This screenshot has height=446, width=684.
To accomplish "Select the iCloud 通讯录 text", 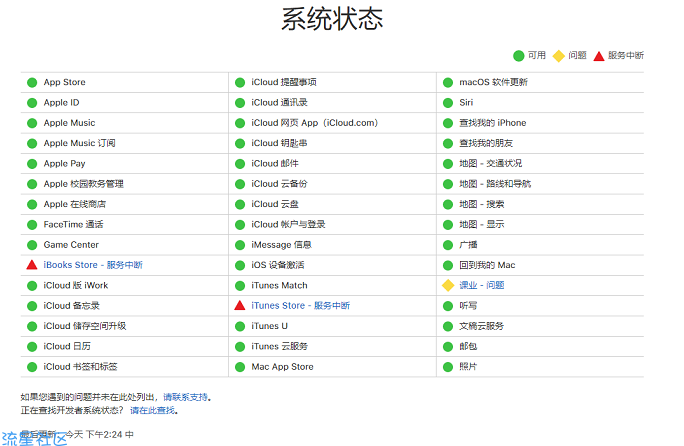I will click(280, 103).
